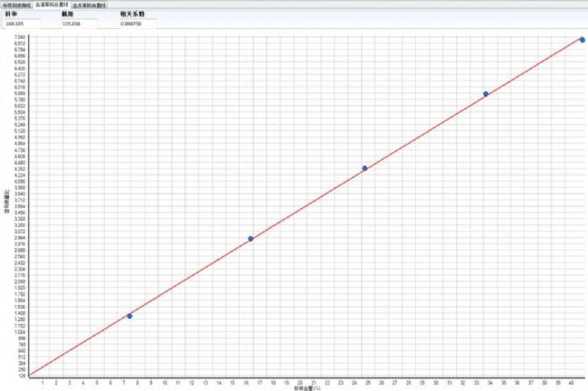Click the top-right blue data point
Viewport: 588px width, 391px height.
click(x=583, y=40)
